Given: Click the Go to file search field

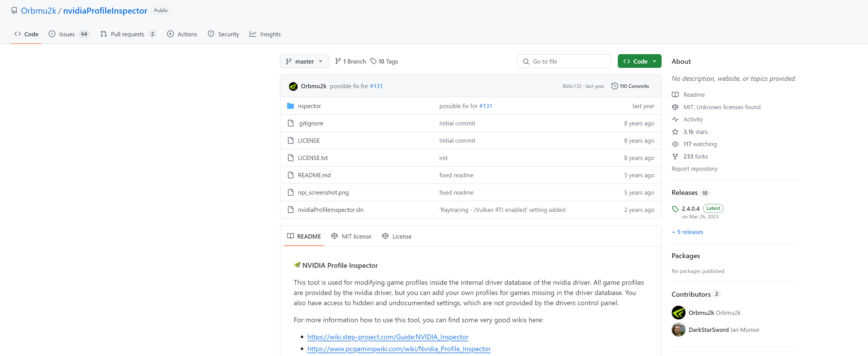Looking at the screenshot, I should (564, 61).
